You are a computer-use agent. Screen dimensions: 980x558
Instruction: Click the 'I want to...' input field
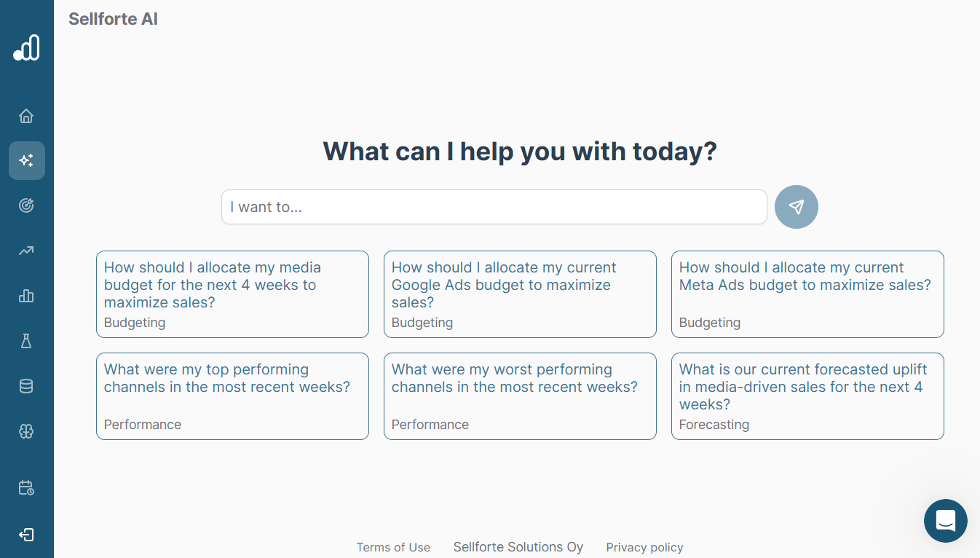(494, 207)
